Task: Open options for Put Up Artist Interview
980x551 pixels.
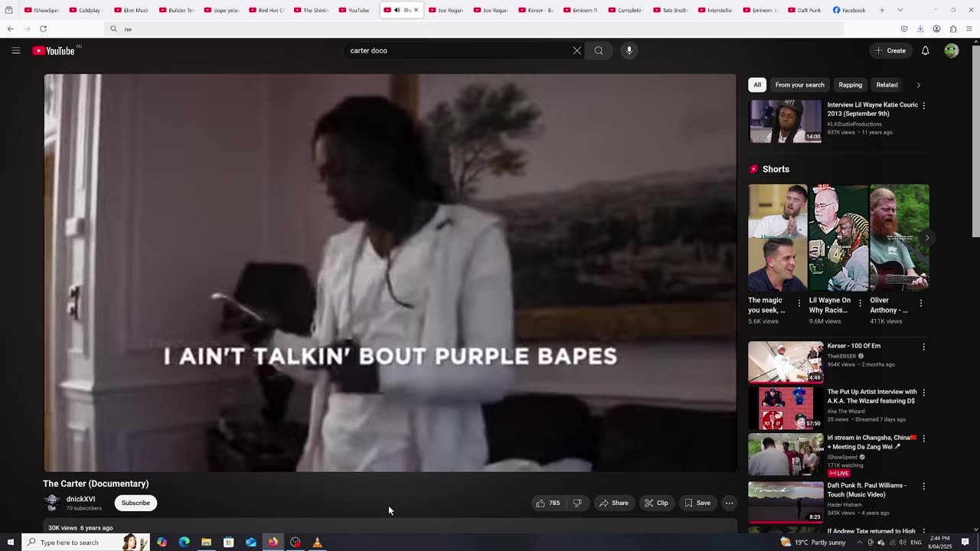Action: pyautogui.click(x=923, y=393)
